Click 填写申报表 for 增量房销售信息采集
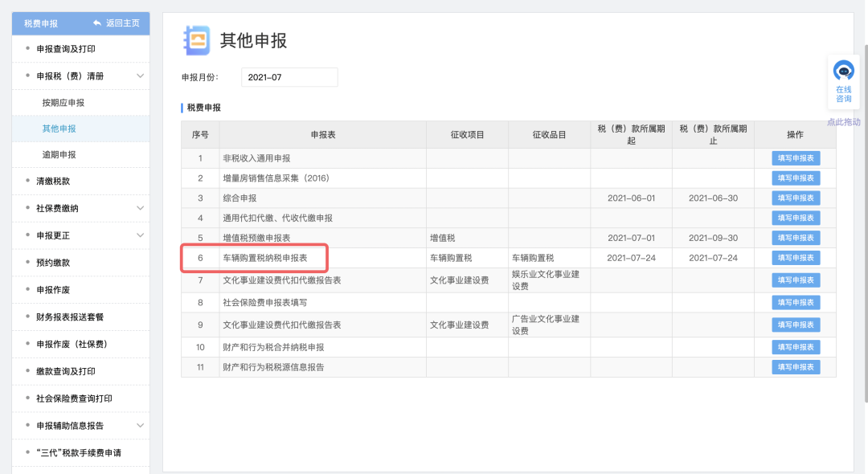The width and height of the screenshot is (868, 474). (796, 178)
